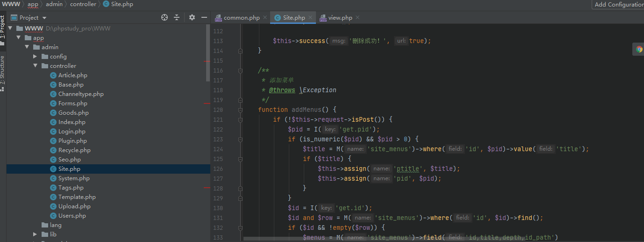Select the Site.php editor tab

click(x=294, y=18)
